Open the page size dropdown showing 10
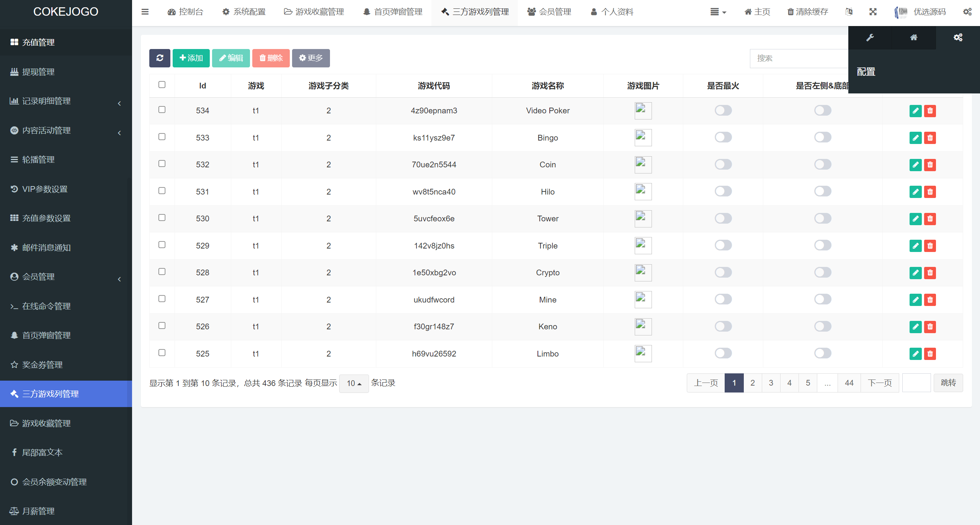Image resolution: width=980 pixels, height=525 pixels. [354, 383]
